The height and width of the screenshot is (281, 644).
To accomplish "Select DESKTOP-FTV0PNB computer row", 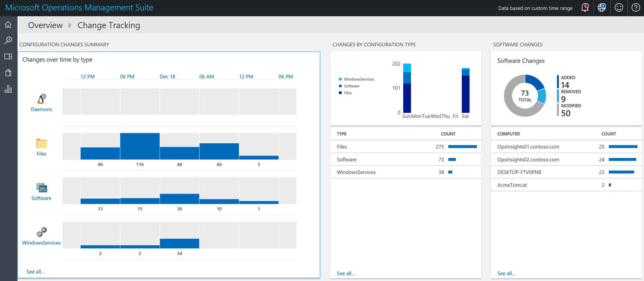I will tap(566, 172).
